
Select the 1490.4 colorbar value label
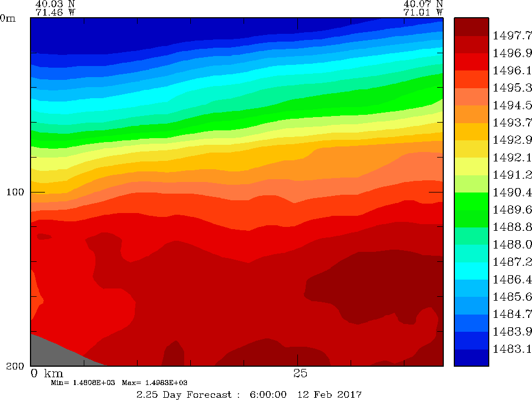pyautogui.click(x=508, y=192)
